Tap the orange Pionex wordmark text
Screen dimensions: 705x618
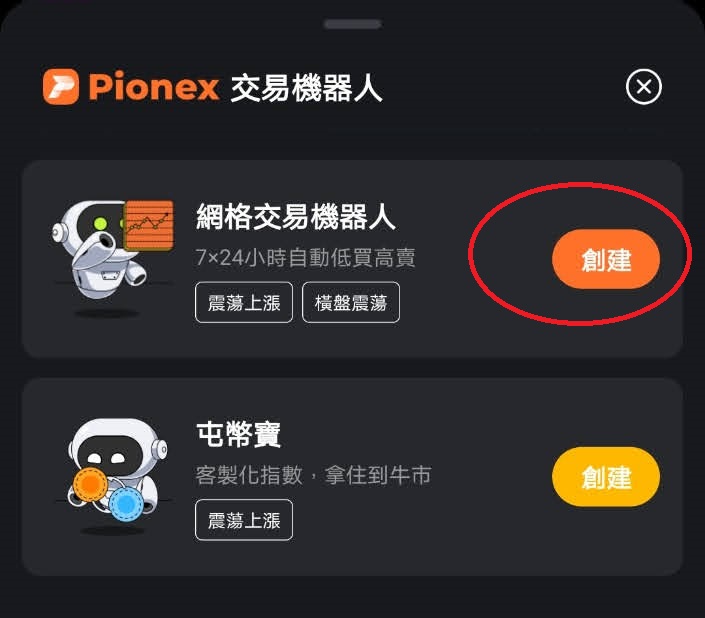(x=154, y=86)
